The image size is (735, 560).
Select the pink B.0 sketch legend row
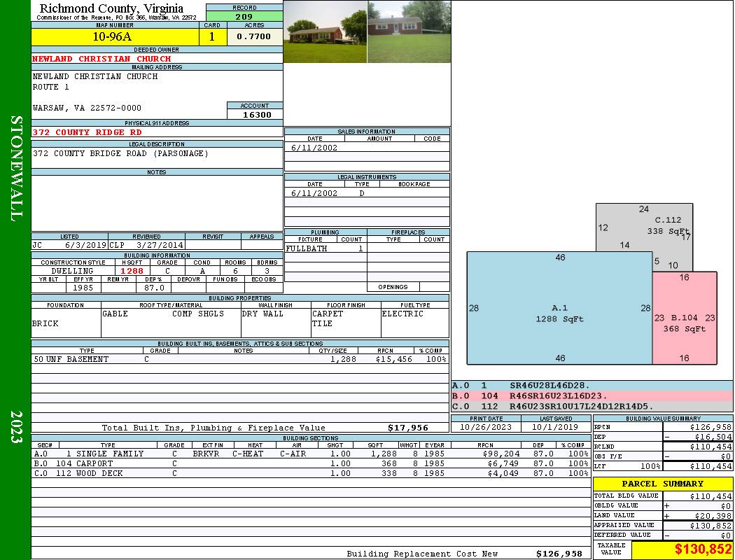tap(591, 395)
